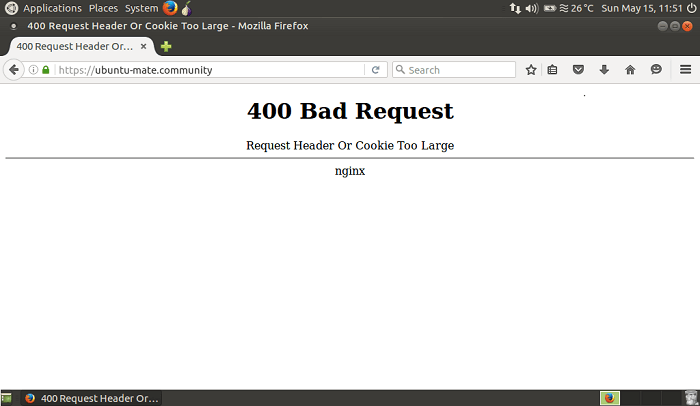
Task: Minimize the Firefox window
Action: click(x=662, y=26)
